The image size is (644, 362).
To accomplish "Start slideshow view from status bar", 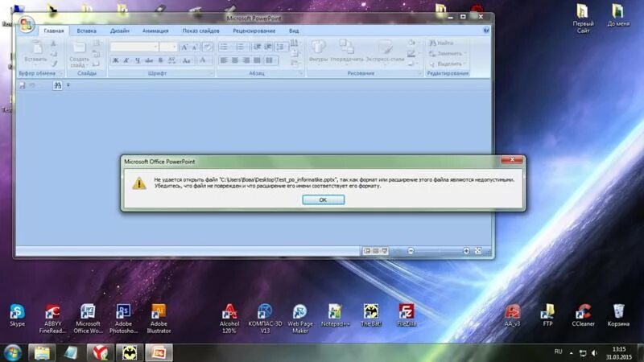I will [385, 251].
